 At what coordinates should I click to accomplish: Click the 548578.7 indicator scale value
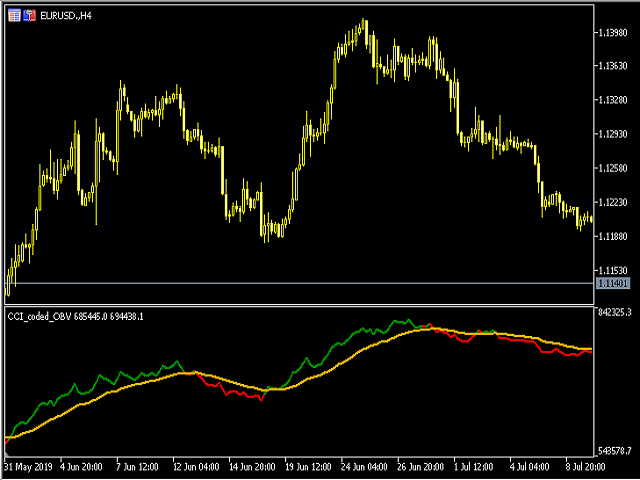615,452
